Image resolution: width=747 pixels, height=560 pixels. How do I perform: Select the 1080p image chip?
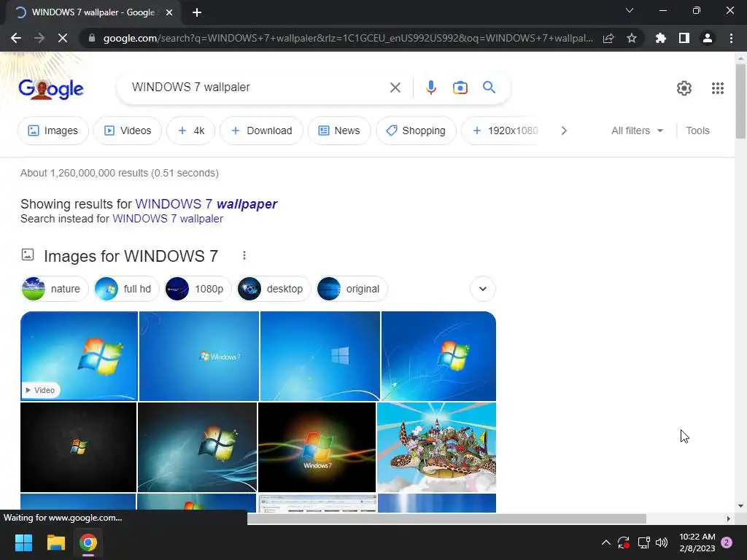[x=198, y=289]
